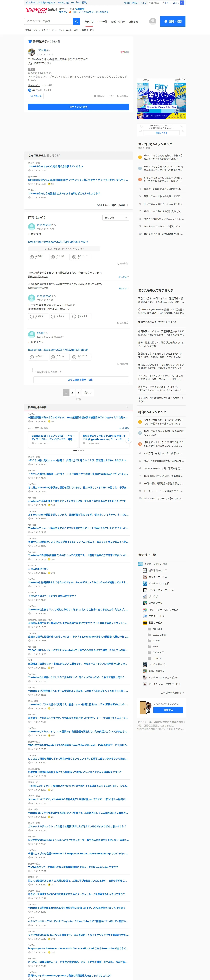Image resolution: width=210 pixels, height=980 pixels.
Task: Click the next carousel arrow beside QuizKnock card
Action: pyautogui.click(x=128, y=439)
